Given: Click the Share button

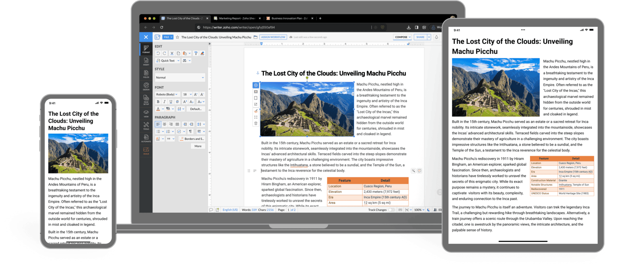Looking at the screenshot, I should [421, 37].
